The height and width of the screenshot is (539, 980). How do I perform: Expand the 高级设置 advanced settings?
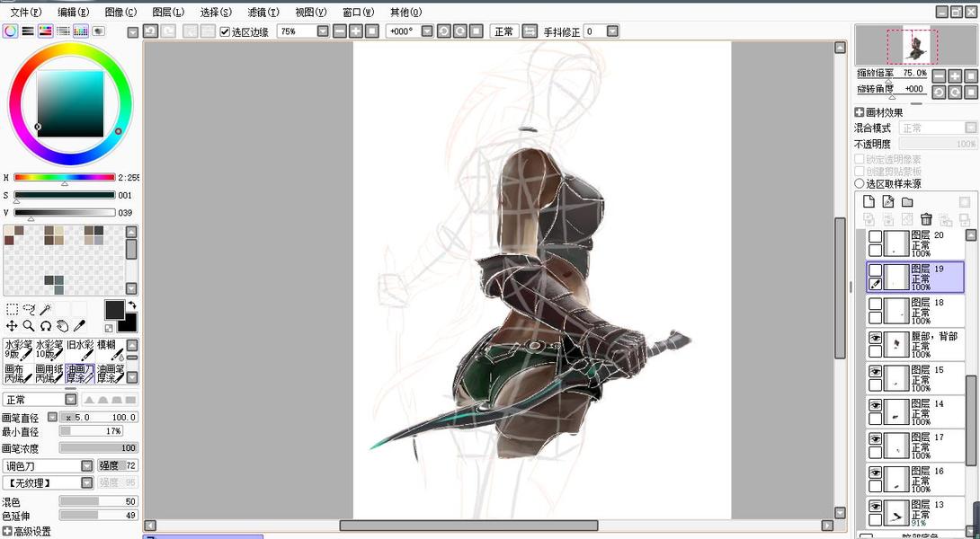7,532
